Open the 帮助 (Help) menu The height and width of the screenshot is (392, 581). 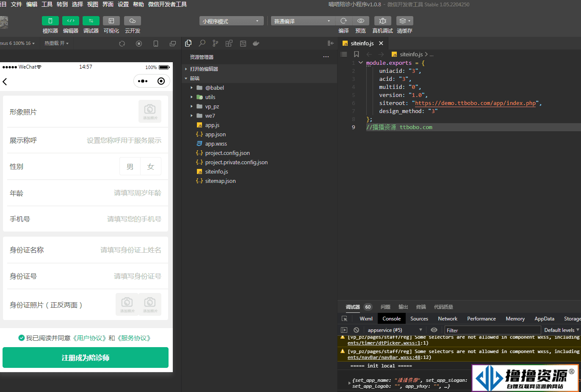tap(138, 4)
